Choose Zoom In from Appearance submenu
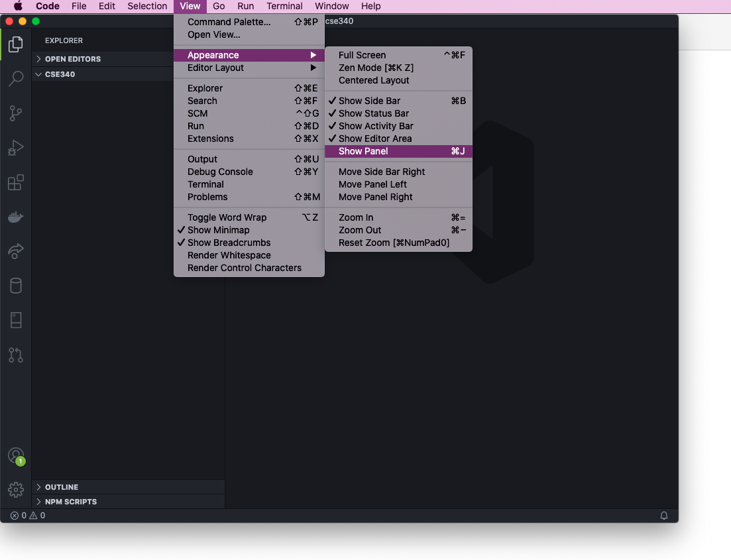 pos(356,217)
